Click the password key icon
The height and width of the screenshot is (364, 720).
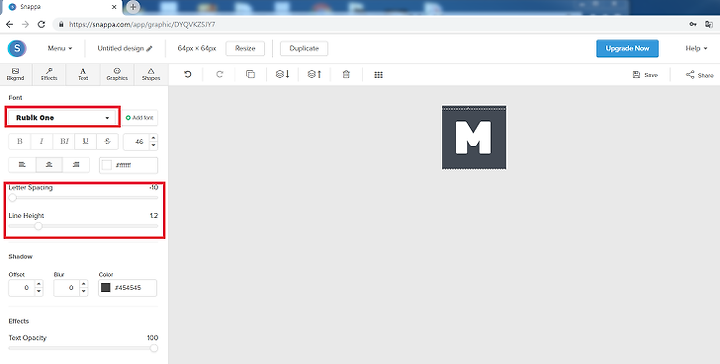pos(693,24)
